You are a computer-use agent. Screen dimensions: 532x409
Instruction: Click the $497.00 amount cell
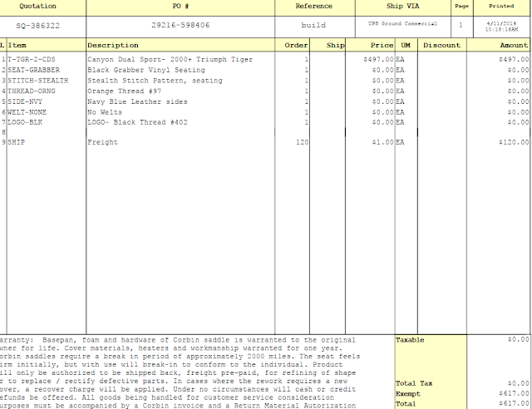(x=514, y=59)
